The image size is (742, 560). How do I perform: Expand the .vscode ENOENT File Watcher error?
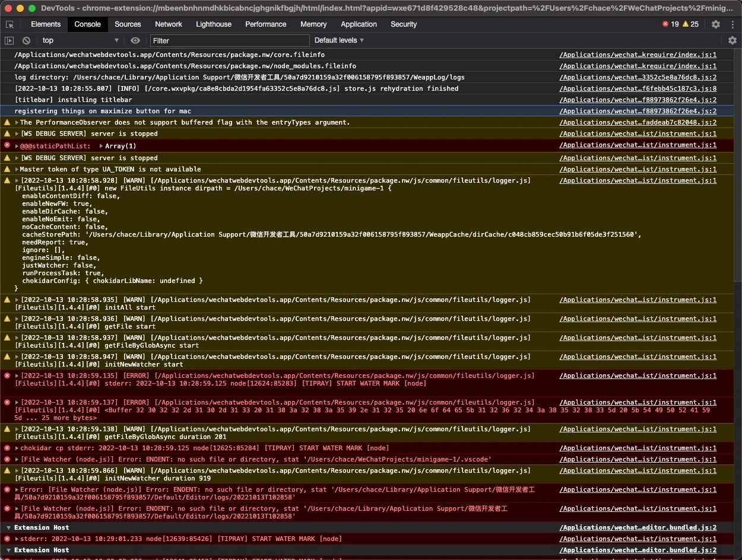click(17, 460)
